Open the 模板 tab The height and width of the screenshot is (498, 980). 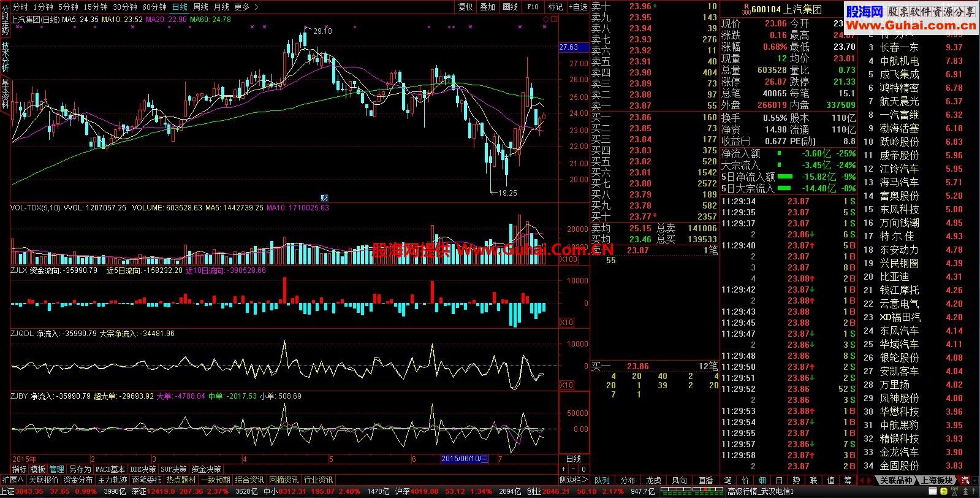[38, 469]
